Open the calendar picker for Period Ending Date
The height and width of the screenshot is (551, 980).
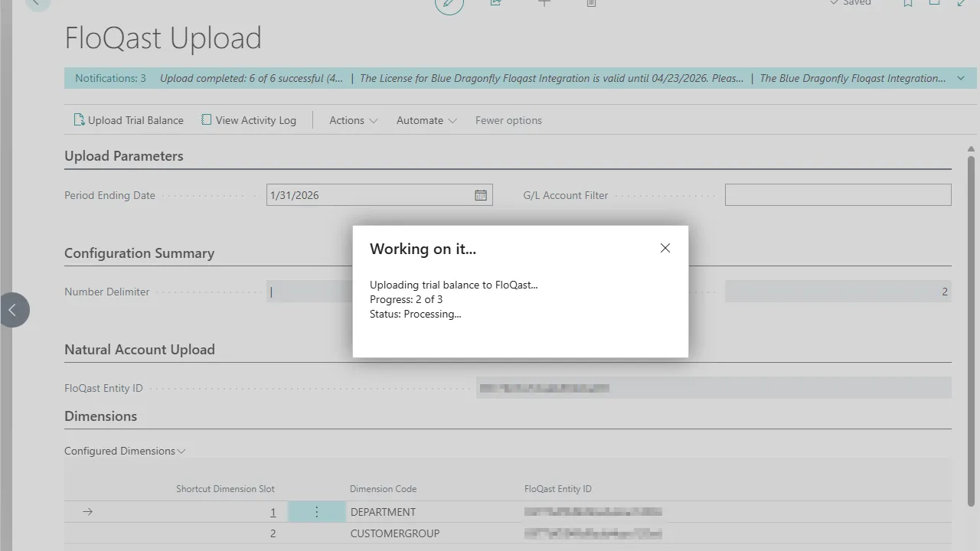[x=481, y=195]
